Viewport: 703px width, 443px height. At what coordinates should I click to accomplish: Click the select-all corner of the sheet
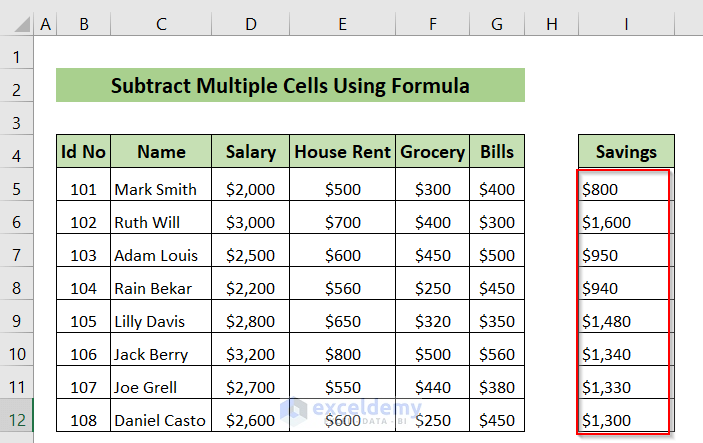point(17,23)
